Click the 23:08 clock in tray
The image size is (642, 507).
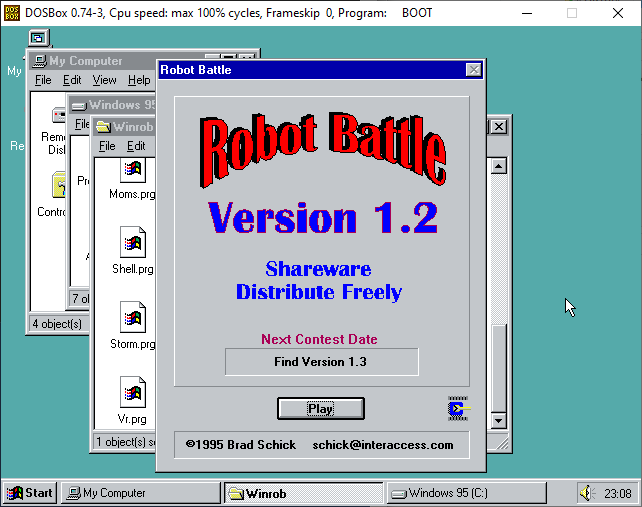[618, 493]
